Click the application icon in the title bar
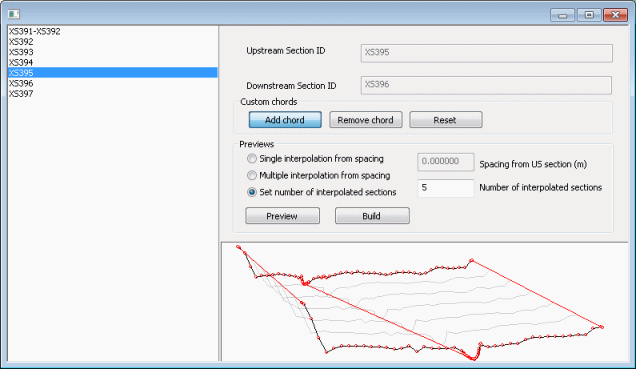Image resolution: width=636 pixels, height=369 pixels. click(x=14, y=15)
